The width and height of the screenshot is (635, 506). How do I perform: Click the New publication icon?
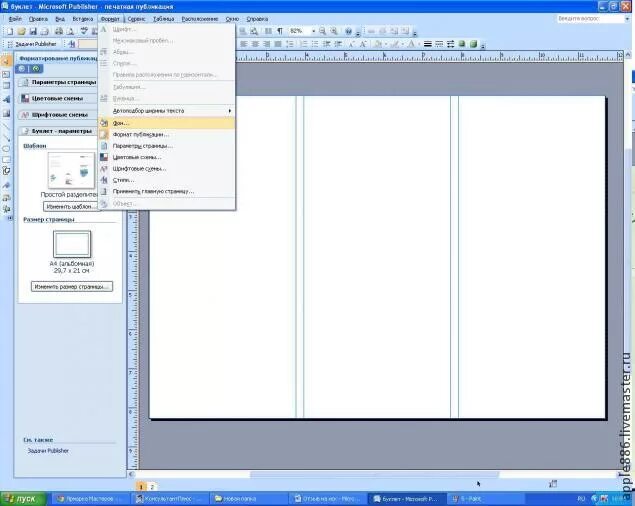[10, 32]
